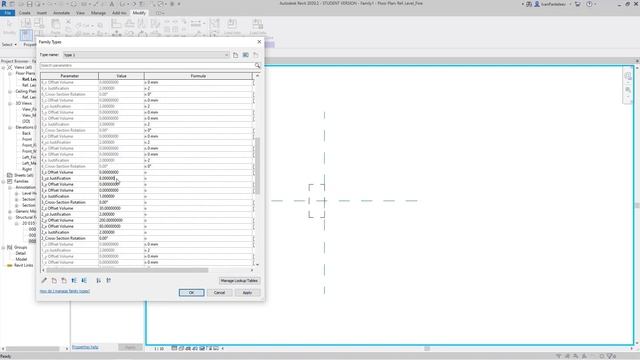
Task: Click the Rename type icon beside Type name
Action: point(246,55)
